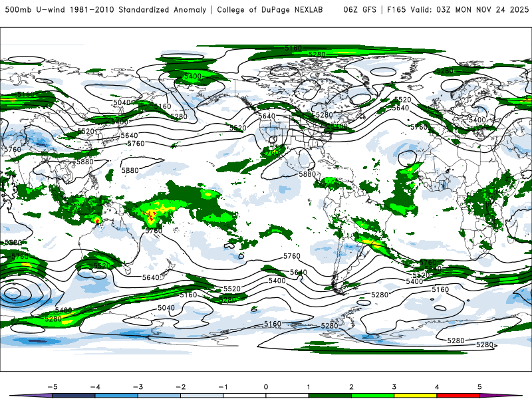Viewport: 532px width, 399px height.
Task: Click the '500mb U-wind' title text
Action: tap(35, 9)
